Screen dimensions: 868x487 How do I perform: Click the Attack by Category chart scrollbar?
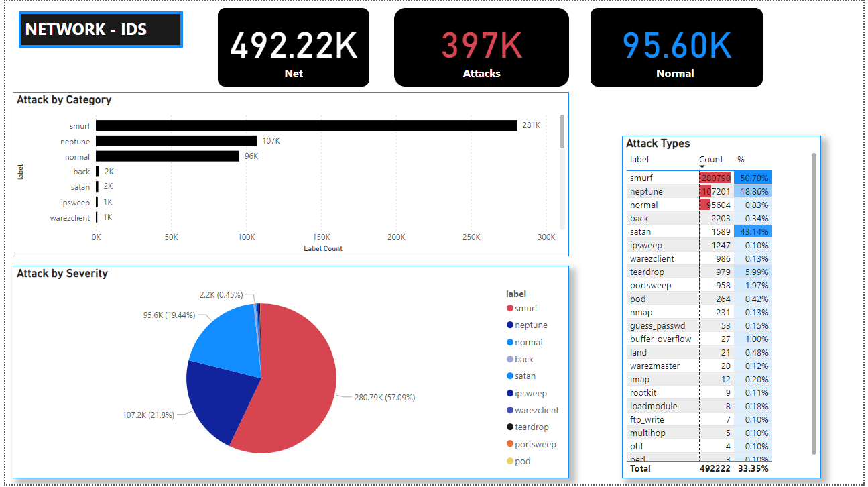(x=562, y=131)
